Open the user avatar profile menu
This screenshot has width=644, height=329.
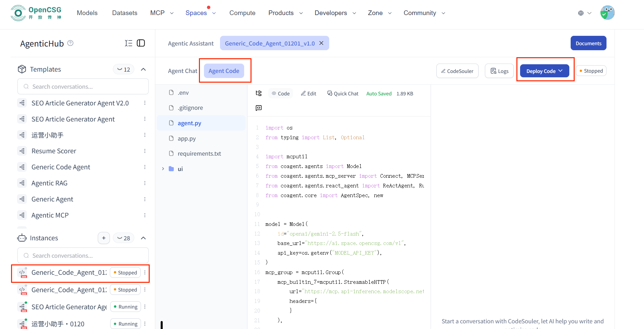pos(607,13)
